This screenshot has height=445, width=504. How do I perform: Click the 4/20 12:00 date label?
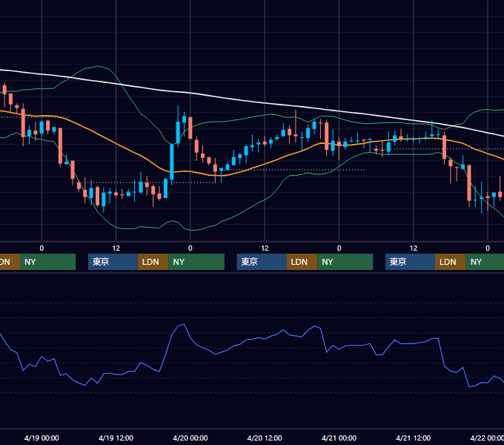pos(265,438)
